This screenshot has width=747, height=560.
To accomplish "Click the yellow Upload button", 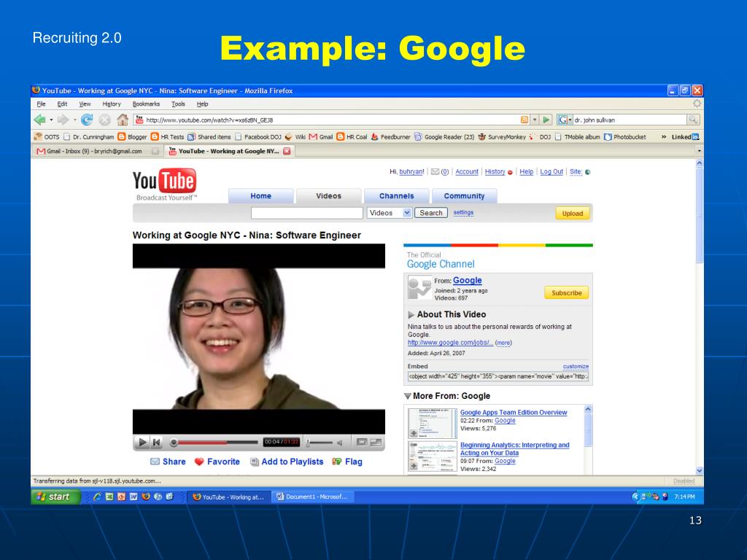I will [572, 214].
